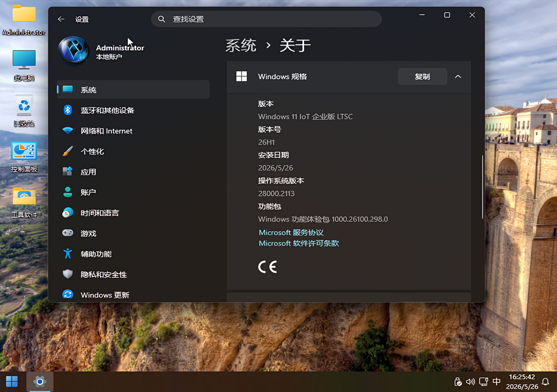557x392 pixels.
Task: Select the 回收站 recycle bin icon
Action: pyautogui.click(x=24, y=111)
